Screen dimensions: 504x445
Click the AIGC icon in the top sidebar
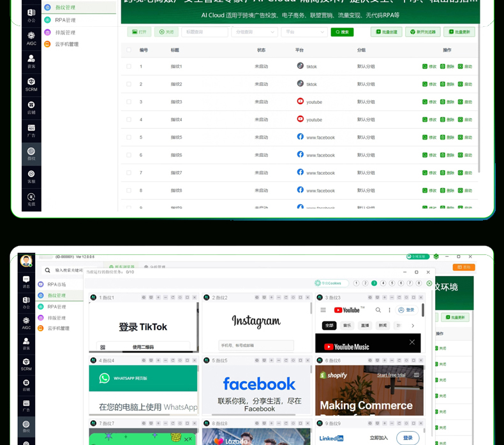tap(31, 38)
